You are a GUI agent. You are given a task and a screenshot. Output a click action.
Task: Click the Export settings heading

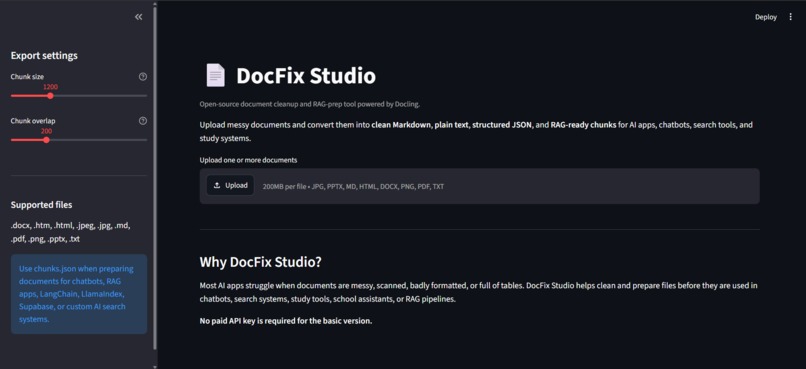click(x=44, y=56)
